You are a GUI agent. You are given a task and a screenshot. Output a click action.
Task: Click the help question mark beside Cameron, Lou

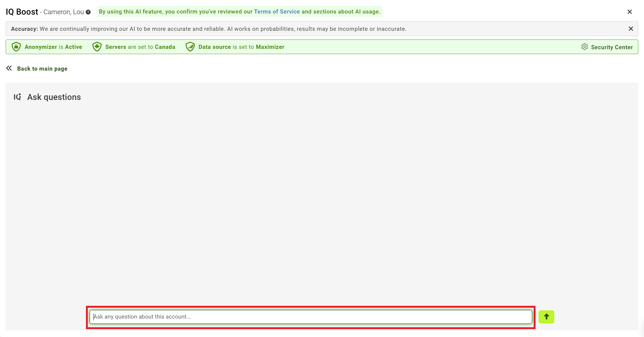click(x=88, y=12)
